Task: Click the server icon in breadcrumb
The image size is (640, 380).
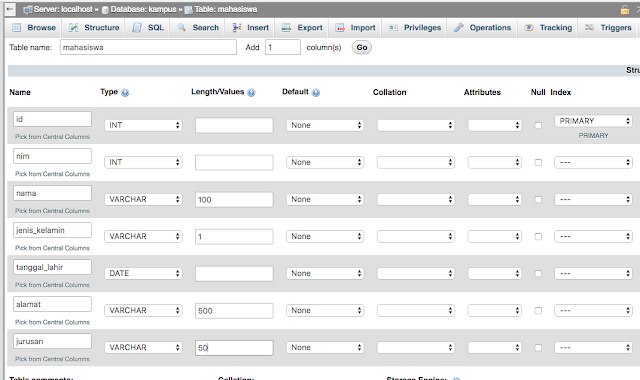Action: pyautogui.click(x=28, y=9)
